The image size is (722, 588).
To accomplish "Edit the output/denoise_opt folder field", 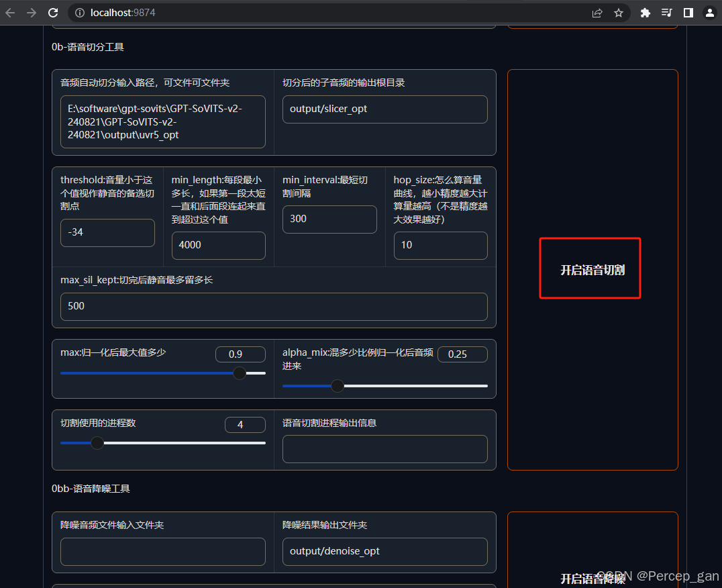I will (x=385, y=552).
